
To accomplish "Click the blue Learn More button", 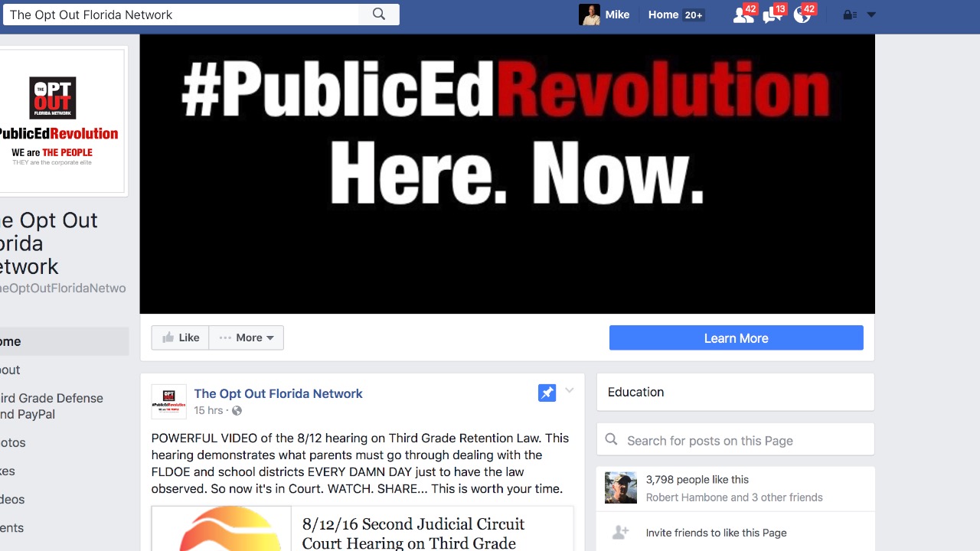I will click(x=737, y=337).
